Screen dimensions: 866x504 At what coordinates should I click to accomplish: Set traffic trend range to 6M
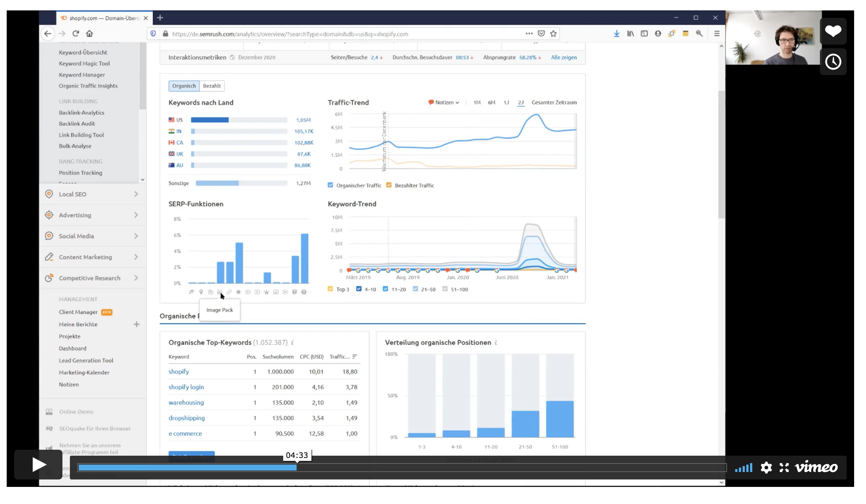click(491, 103)
